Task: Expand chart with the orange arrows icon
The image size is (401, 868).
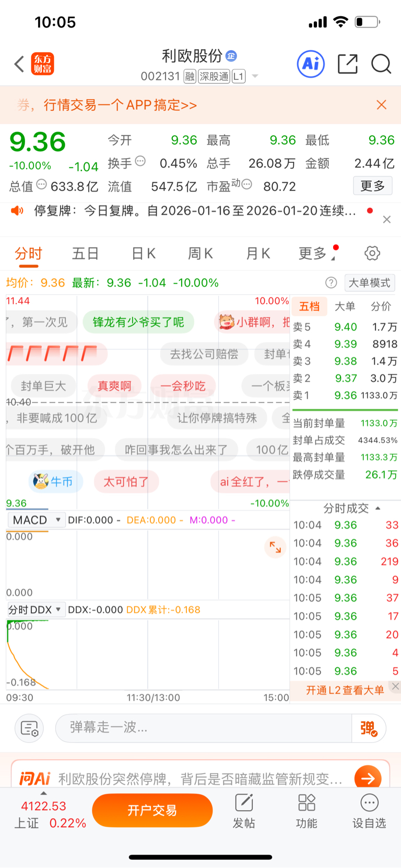Action: coord(275,547)
